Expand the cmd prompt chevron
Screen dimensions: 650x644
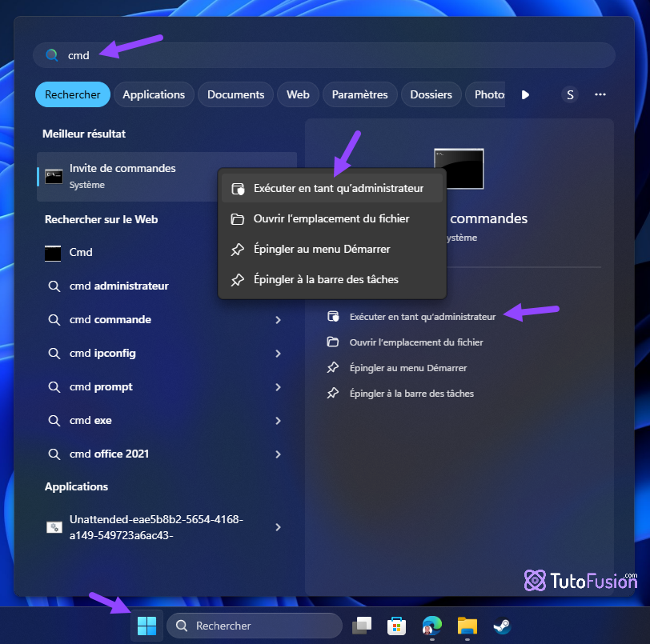click(278, 387)
